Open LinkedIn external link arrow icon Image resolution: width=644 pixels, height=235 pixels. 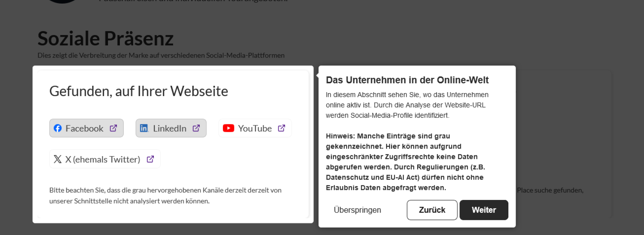tap(196, 128)
